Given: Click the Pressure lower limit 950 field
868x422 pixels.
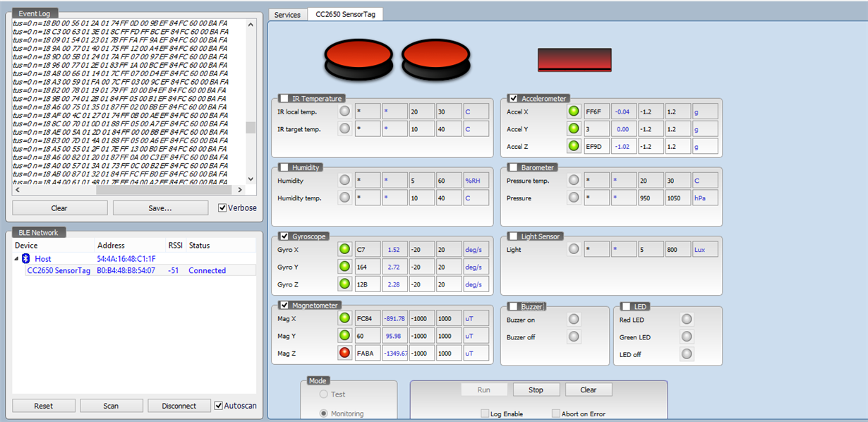Looking at the screenshot, I should tap(651, 198).
